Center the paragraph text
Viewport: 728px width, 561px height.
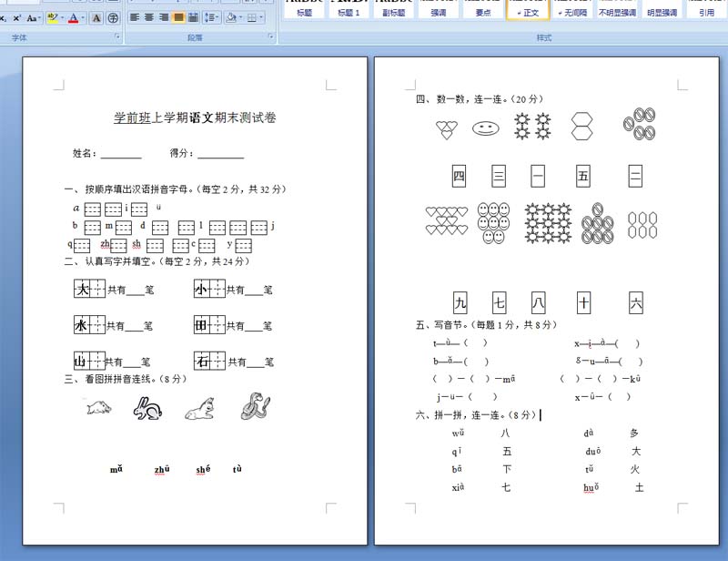click(x=149, y=17)
